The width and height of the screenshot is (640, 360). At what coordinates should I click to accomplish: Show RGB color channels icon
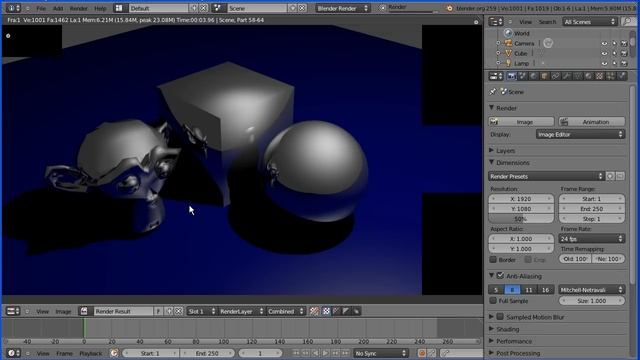326,311
